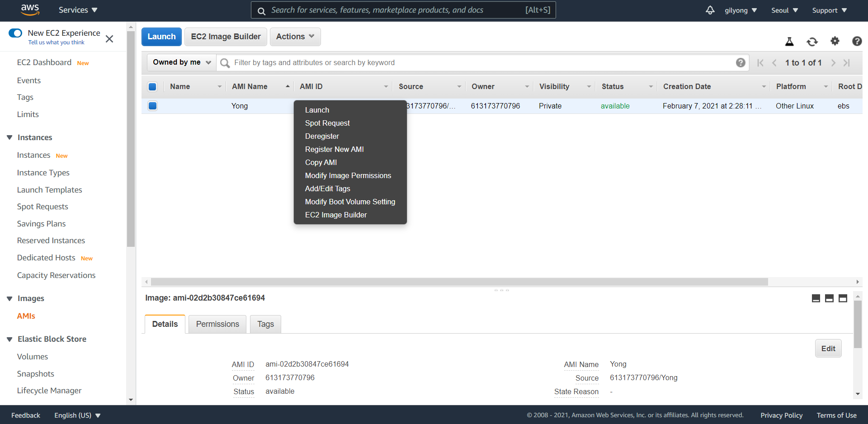Image resolution: width=868 pixels, height=424 pixels.
Task: Open the experiments flask icon
Action: [789, 42]
